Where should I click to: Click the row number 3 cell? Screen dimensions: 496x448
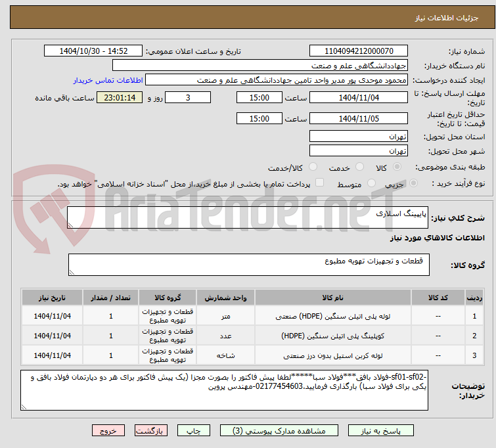474,355
